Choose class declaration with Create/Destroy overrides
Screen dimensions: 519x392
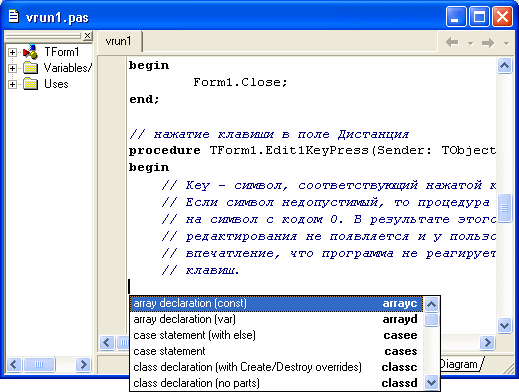click(276, 368)
